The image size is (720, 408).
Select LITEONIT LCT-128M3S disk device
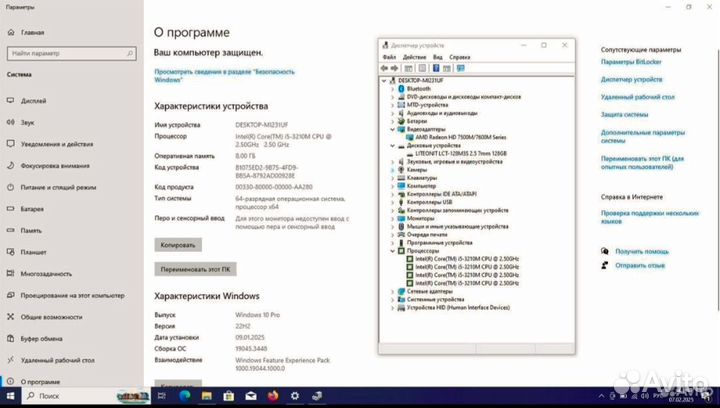461,154
